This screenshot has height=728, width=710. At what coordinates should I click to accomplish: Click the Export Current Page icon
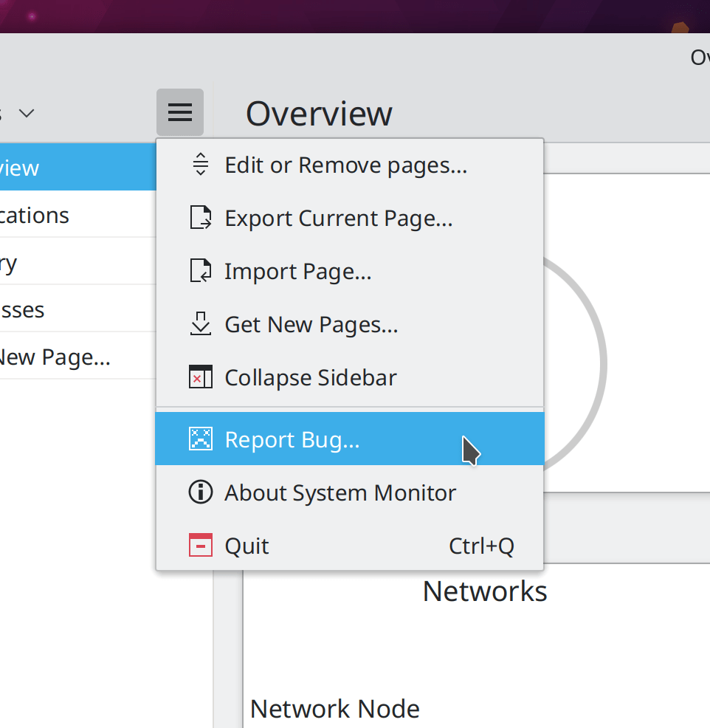click(200, 218)
